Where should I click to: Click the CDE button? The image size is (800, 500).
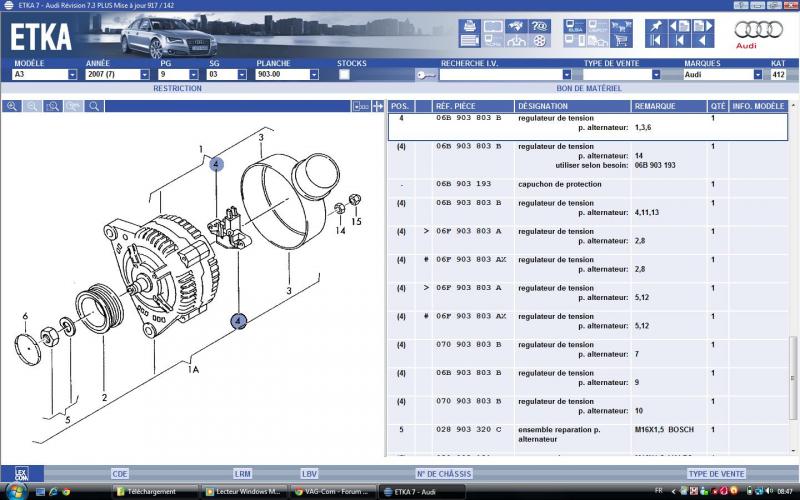[120, 474]
